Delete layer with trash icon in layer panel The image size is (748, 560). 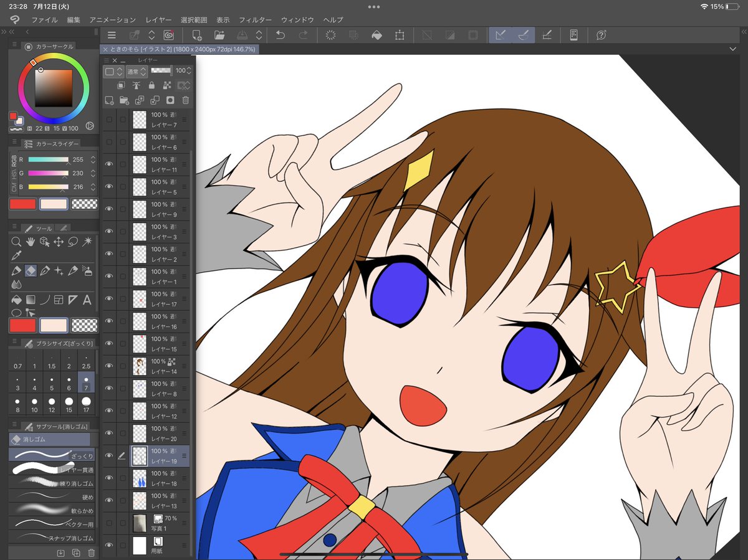[185, 100]
